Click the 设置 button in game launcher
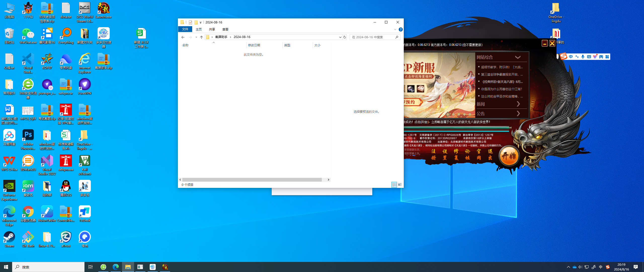644x272 pixels. pyautogui.click(x=445, y=154)
